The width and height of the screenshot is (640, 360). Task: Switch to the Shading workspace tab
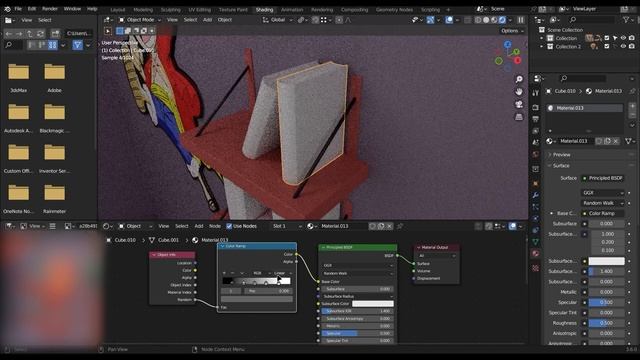click(264, 9)
